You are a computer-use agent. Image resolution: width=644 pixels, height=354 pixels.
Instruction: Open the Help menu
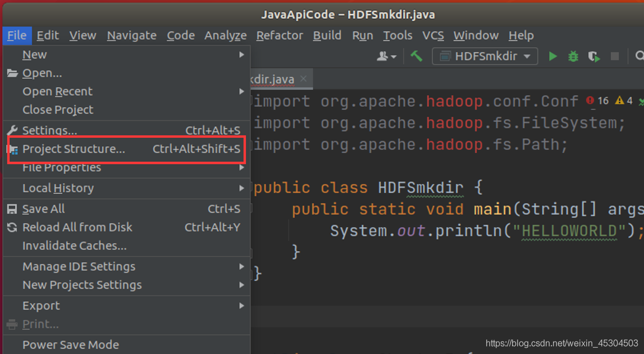tap(521, 36)
